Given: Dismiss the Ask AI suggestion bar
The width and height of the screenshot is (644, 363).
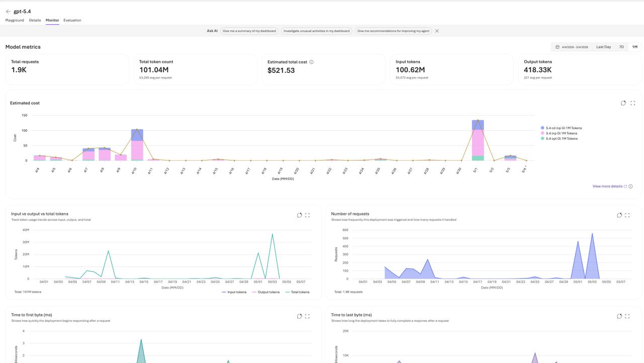Looking at the screenshot, I should coord(437,31).
